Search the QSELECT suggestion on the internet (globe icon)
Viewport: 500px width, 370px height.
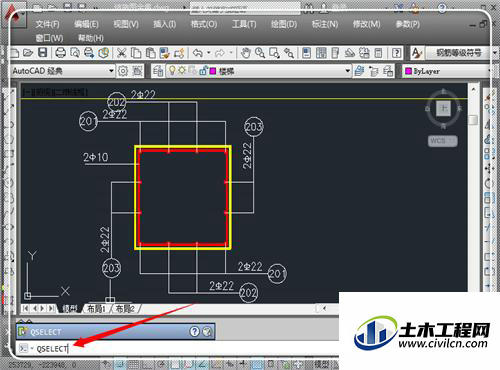point(207,331)
